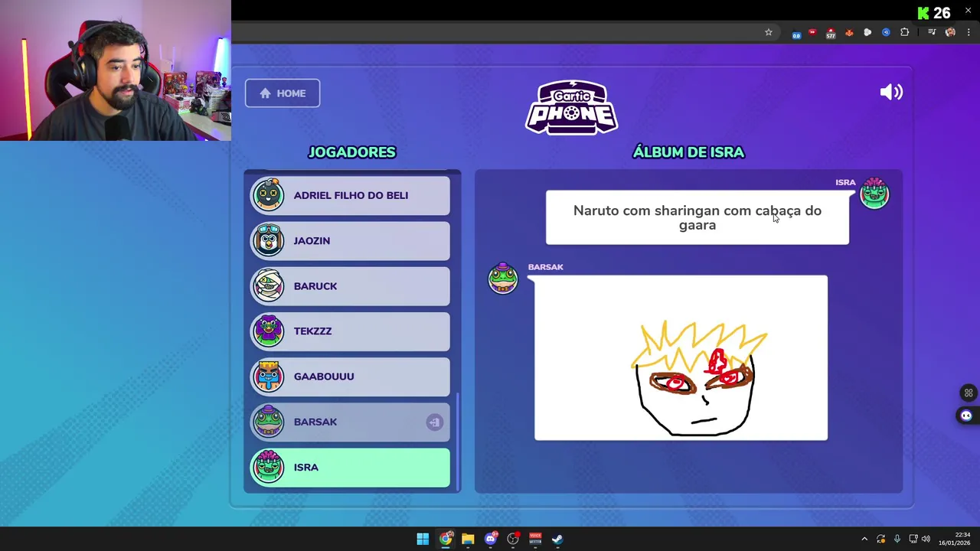Open BARSAK's Naruto drawing
Image resolution: width=980 pixels, height=551 pixels.
coord(681,358)
